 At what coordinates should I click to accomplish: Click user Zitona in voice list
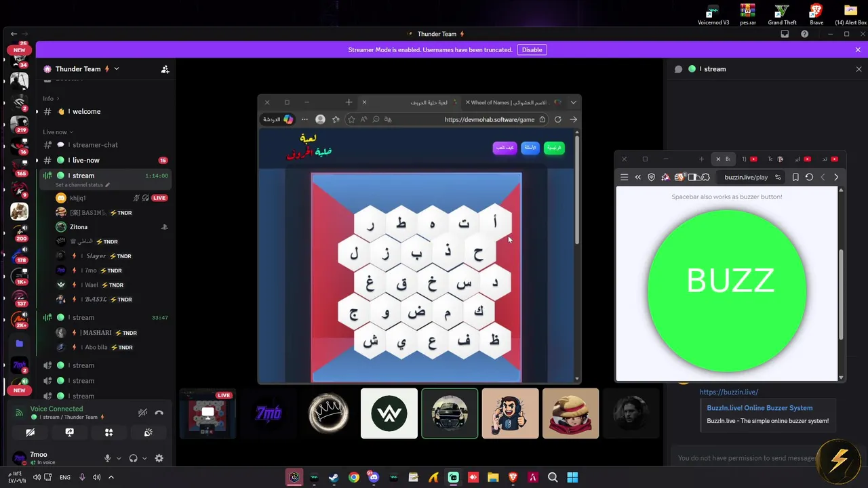click(x=111, y=227)
